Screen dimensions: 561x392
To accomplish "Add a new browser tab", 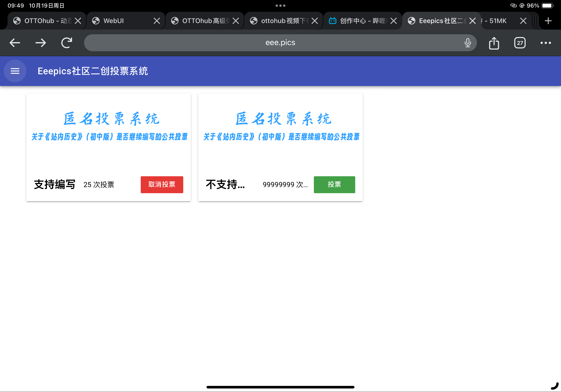I will click(548, 21).
